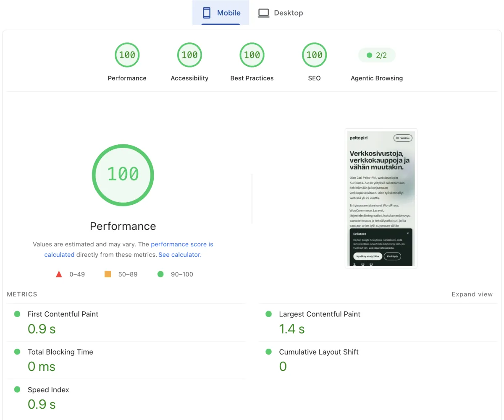This screenshot has width=504, height=420.
Task: Click the green circle 90–100 legend icon
Action: (160, 274)
